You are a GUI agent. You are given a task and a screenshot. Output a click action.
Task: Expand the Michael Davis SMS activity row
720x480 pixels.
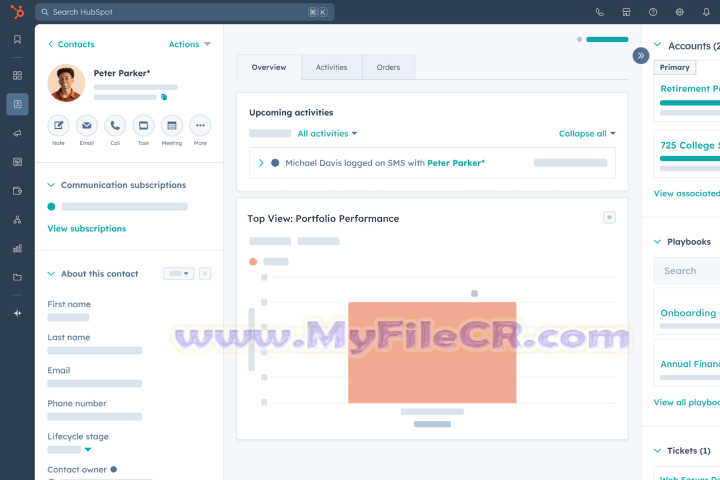261,163
